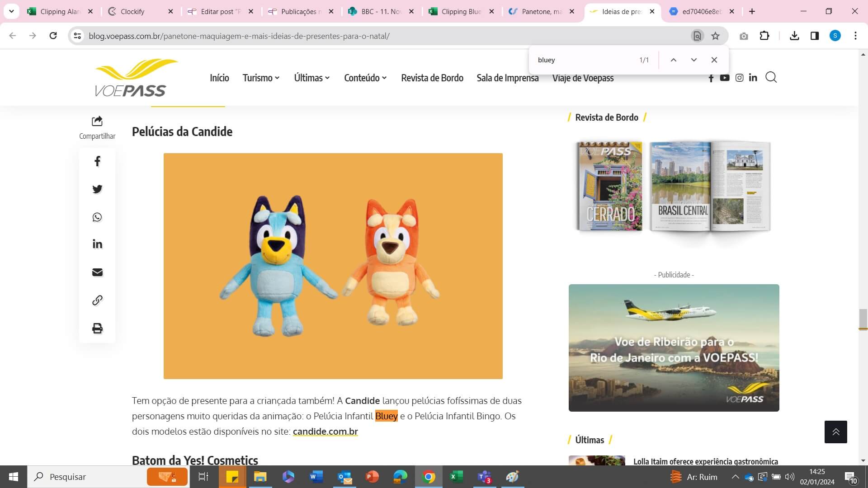This screenshot has height=488, width=868.
Task: Click the Voepass Ribeirão-Rio advertisement banner
Action: 674,348
